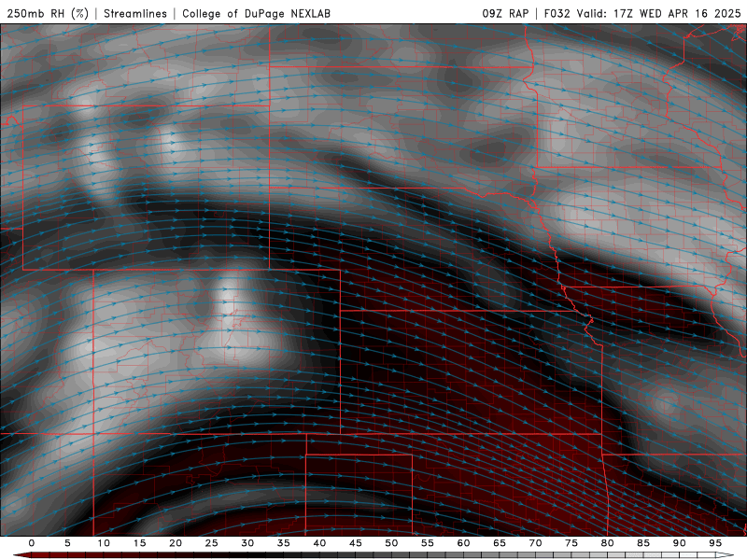Click the colorbar label '0'
The height and width of the screenshot is (560, 747).
[x=32, y=543]
